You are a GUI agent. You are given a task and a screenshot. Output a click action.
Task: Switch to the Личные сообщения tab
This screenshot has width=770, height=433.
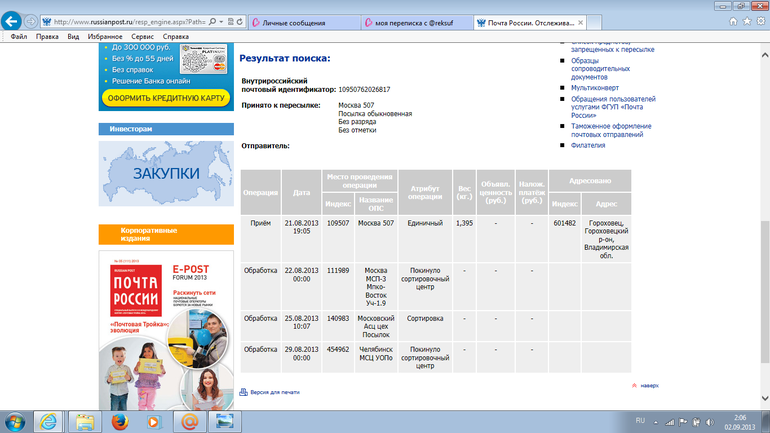[304, 23]
